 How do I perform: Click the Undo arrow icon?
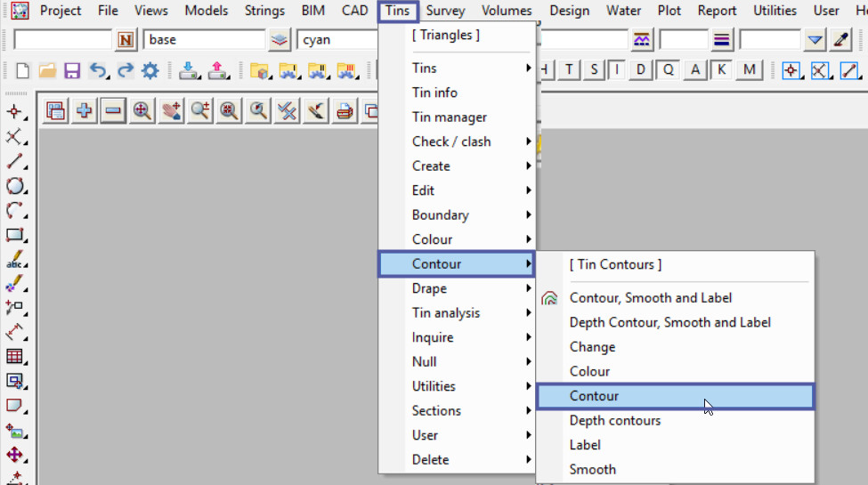point(98,71)
